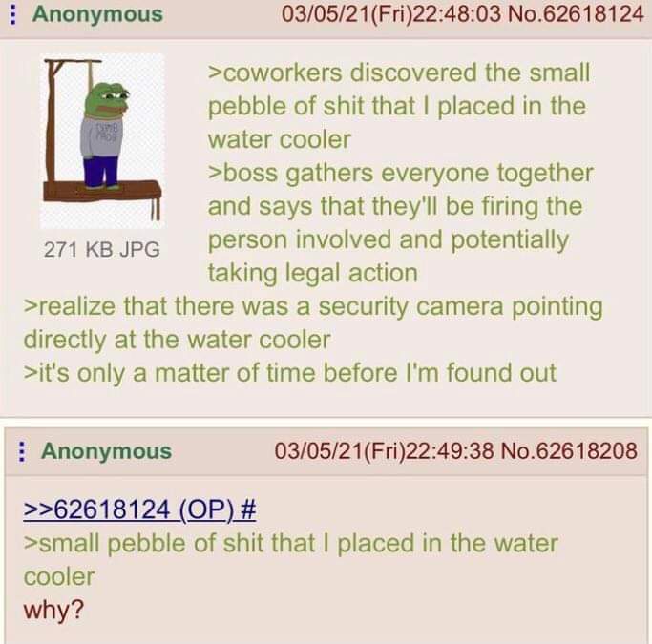This screenshot has width=652, height=644.
Task: Click the "why?" text in the reply
Action: [53, 611]
